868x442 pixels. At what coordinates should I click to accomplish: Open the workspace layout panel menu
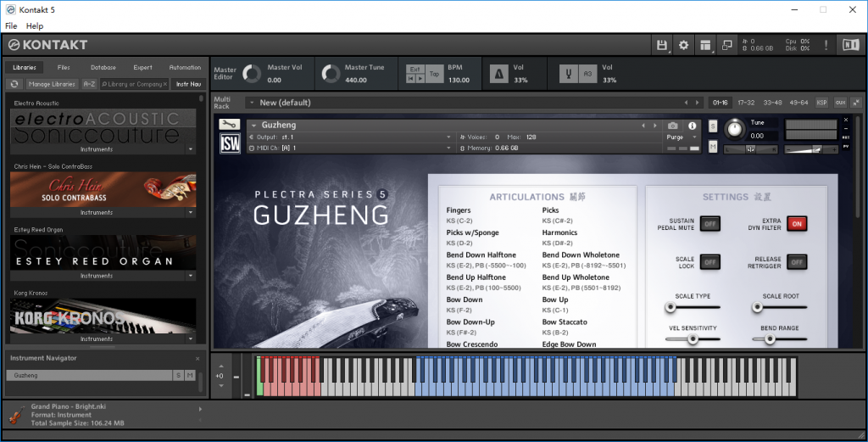705,46
